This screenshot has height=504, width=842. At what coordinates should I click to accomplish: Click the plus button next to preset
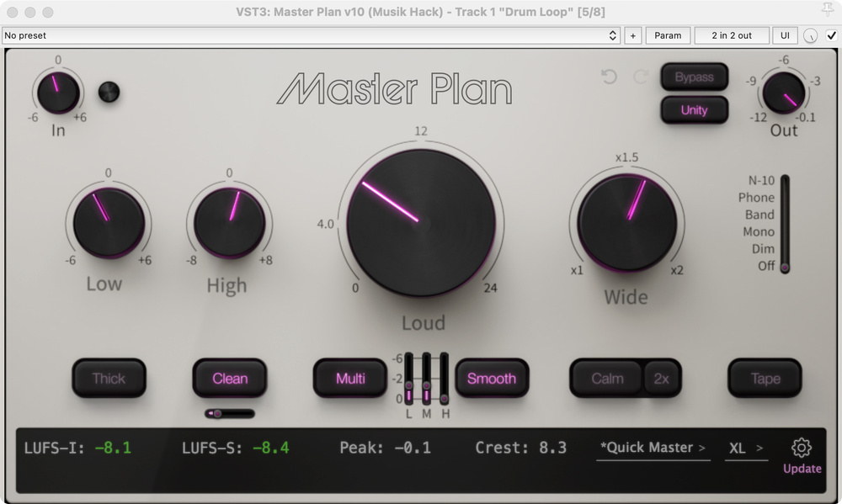coord(633,35)
